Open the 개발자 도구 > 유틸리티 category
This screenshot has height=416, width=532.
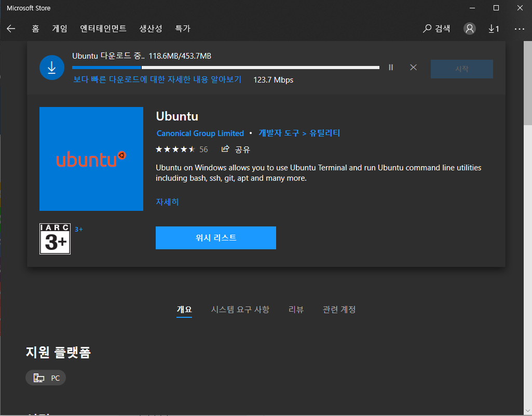click(x=299, y=133)
